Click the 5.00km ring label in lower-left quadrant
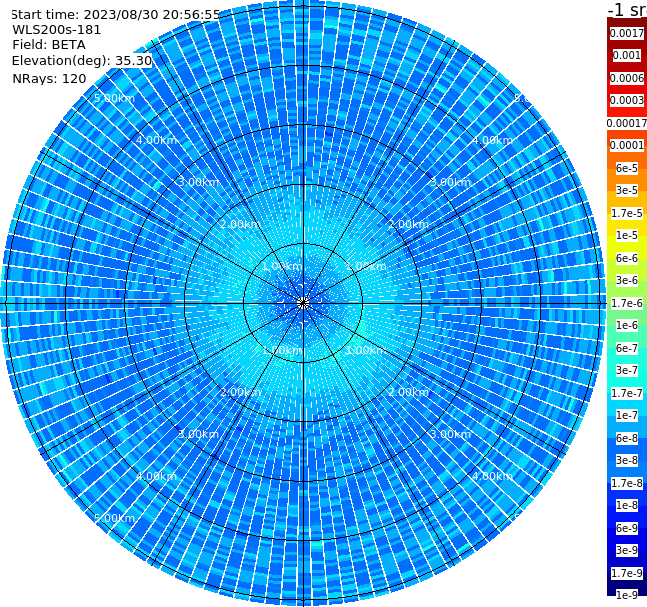Image resolution: width=647 pixels, height=607 pixels. 114,518
